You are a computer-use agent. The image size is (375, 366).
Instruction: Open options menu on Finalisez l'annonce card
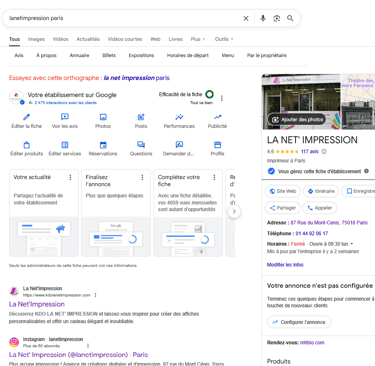coord(142,177)
